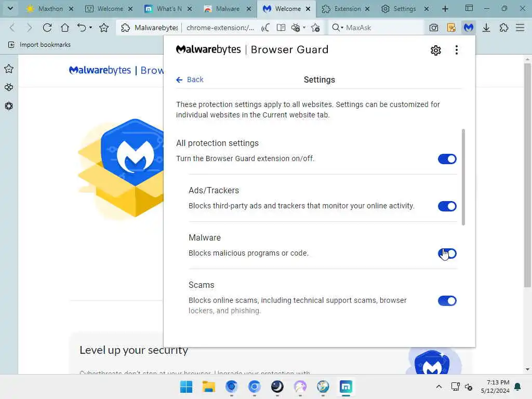Click the Malwarebytes logo on the welcome page
Viewport: 532px width, 399px height.
click(100, 70)
